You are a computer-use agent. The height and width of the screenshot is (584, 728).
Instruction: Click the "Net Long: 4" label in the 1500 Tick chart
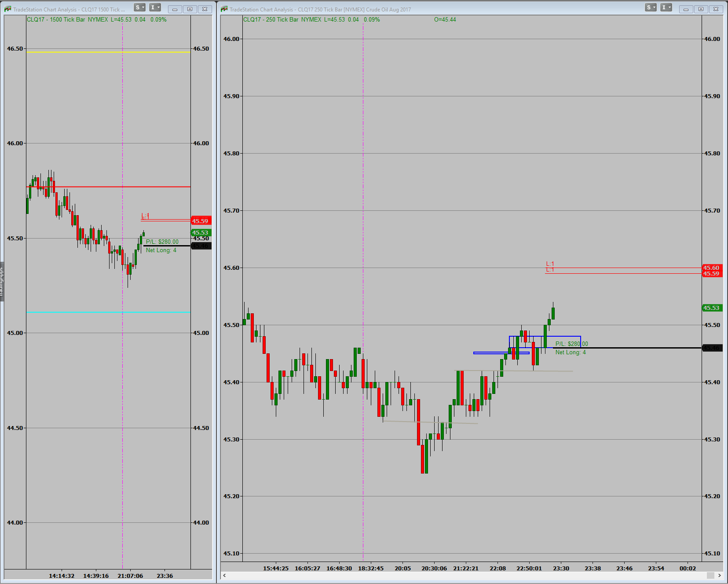(161, 250)
